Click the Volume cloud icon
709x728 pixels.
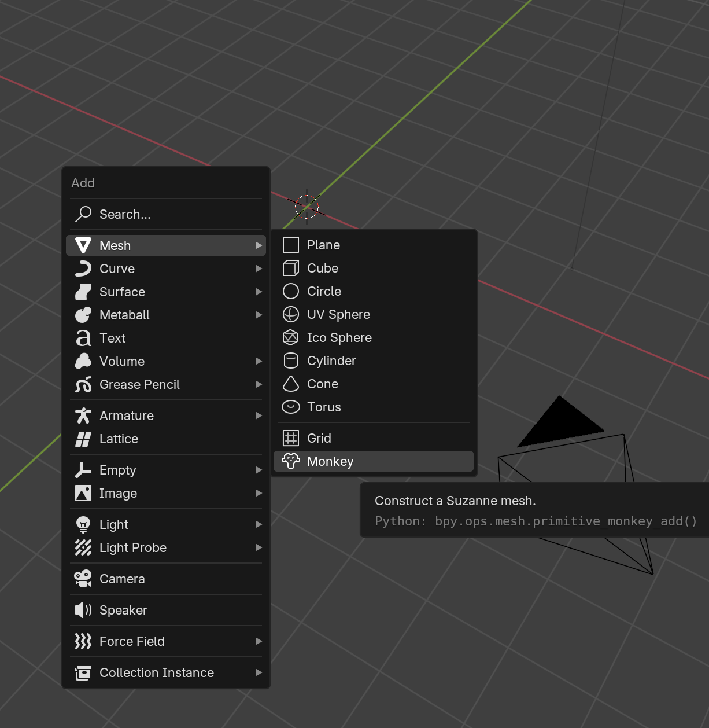pos(83,361)
